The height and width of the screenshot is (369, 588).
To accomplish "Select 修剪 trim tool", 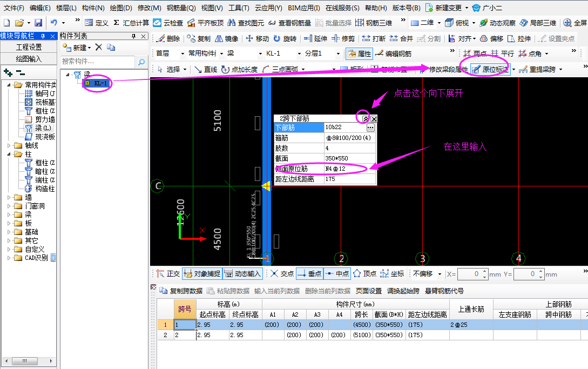I will coord(343,39).
